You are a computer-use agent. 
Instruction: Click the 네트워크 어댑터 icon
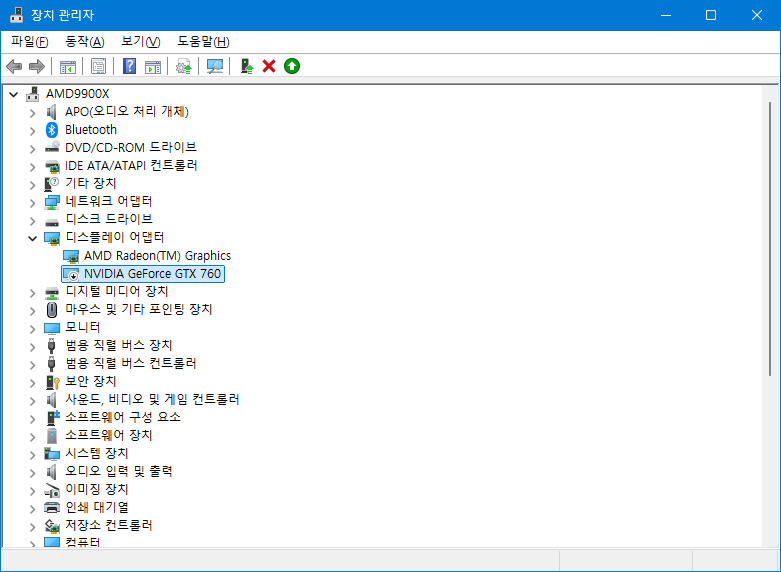(52, 201)
